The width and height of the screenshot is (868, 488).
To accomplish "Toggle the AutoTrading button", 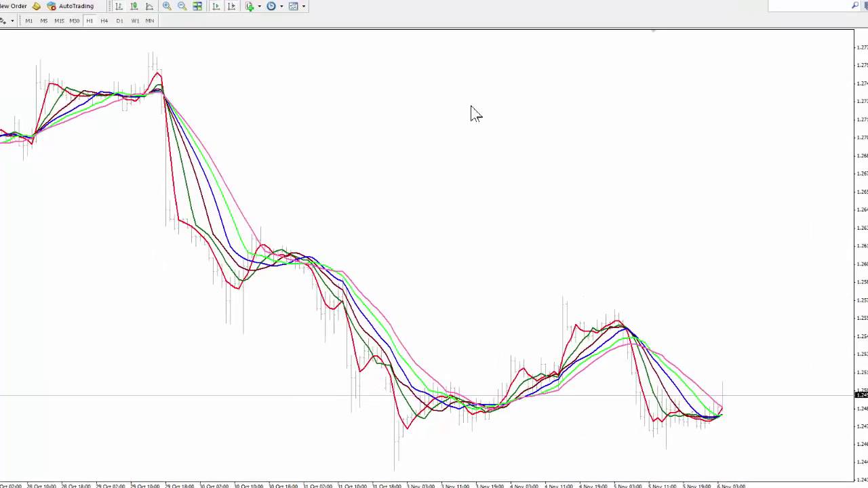I will tap(71, 6).
